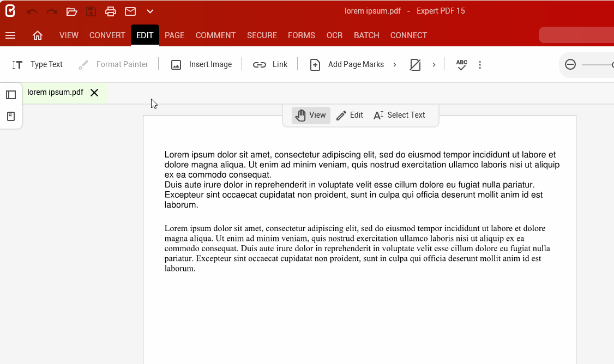Add a Link to the document
Screen dimensions: 614x364
coord(270,65)
